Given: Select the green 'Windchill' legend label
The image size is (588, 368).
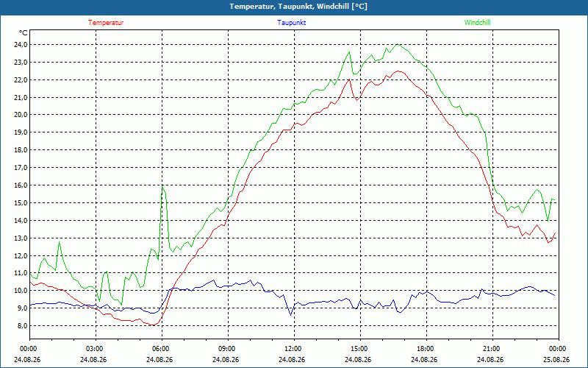Looking at the screenshot, I should 477,23.
